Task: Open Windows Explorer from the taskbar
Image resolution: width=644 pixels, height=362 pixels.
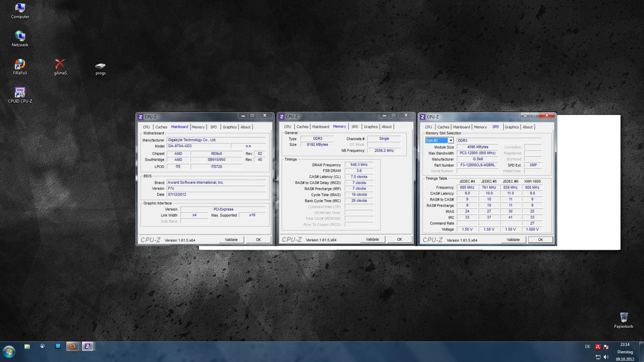Action: point(27,346)
